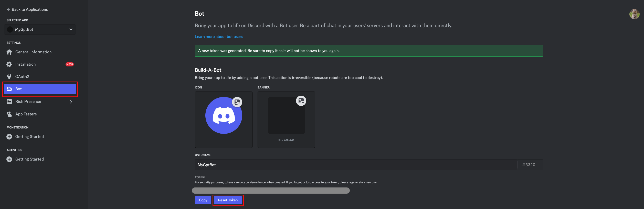Copy the bot token
Screen dimensions: 644x209
click(203, 200)
